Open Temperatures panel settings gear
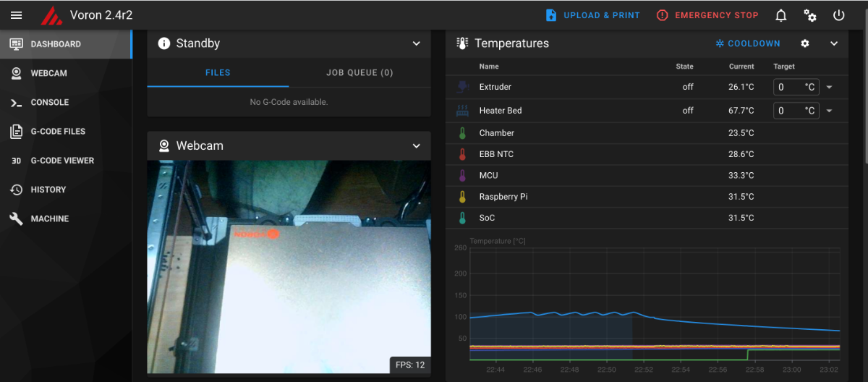 pos(805,43)
